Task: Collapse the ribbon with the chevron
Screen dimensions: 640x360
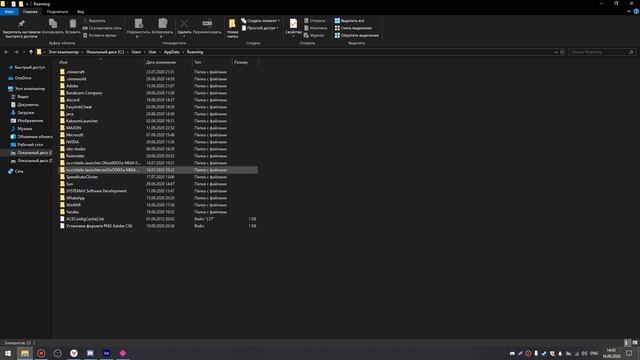Action: [x=629, y=11]
